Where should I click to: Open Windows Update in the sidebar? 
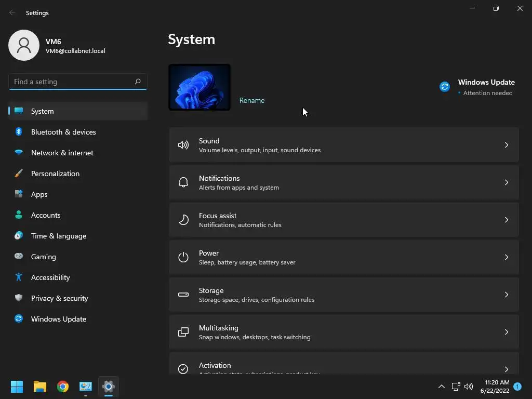[x=78, y=319]
